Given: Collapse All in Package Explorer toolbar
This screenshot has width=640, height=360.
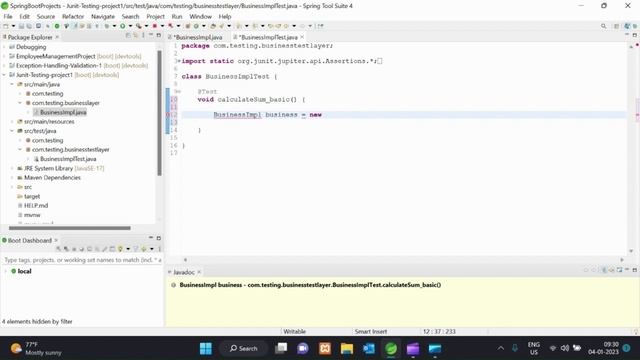Looking at the screenshot, I should (128, 36).
